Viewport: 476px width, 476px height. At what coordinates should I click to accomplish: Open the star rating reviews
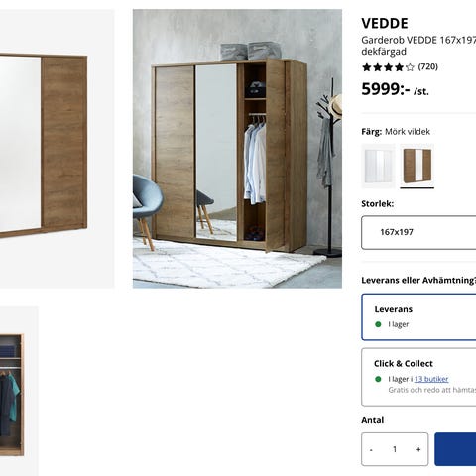(x=388, y=67)
